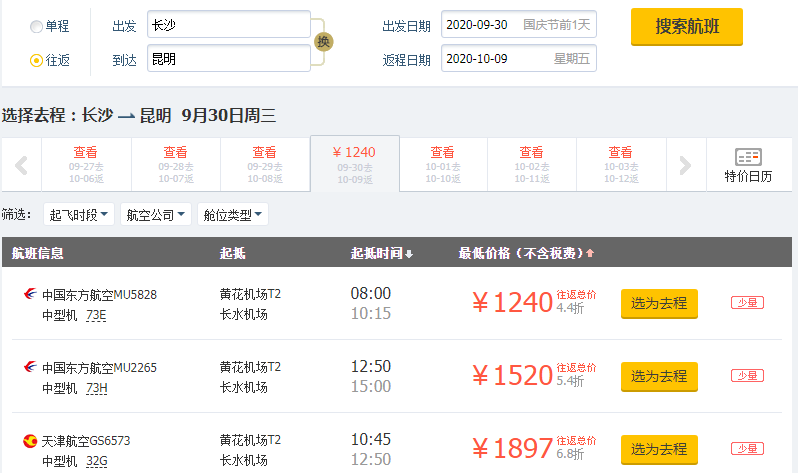Click the Tianjin Airlines logo for GS6573
The width and height of the screenshot is (798, 473).
tap(29, 440)
